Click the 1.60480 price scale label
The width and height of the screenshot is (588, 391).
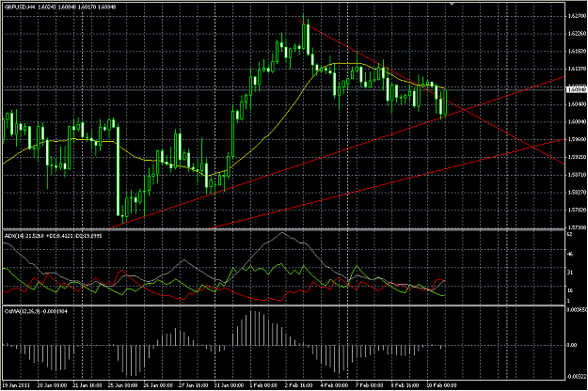coord(577,103)
